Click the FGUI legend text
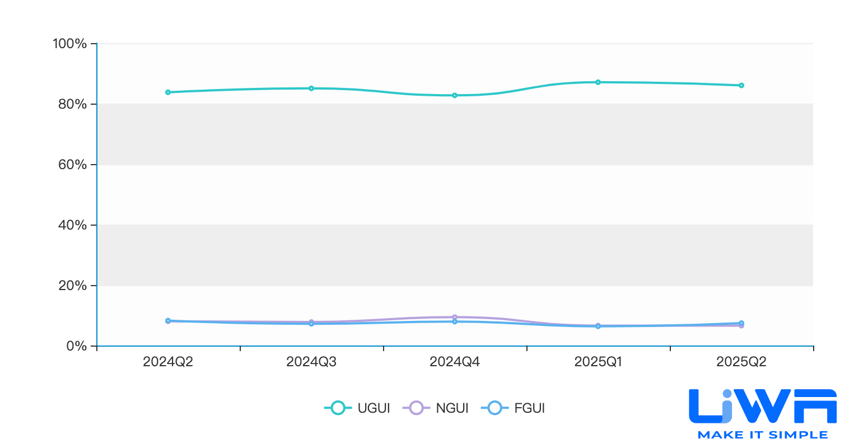868x448 pixels. (x=530, y=408)
